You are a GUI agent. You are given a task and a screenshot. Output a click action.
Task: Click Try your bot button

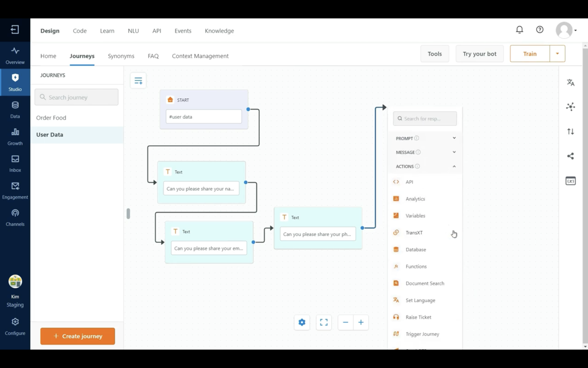click(479, 54)
